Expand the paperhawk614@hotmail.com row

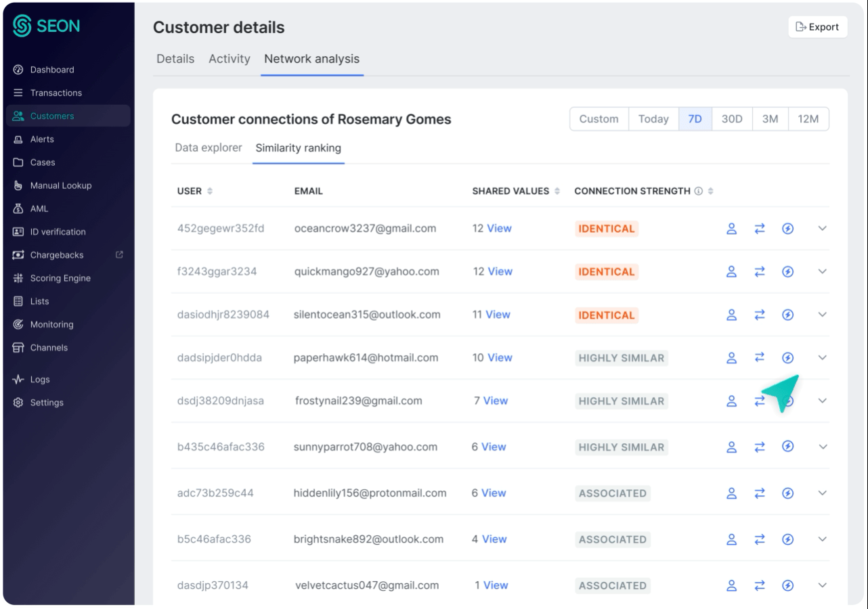[823, 358]
